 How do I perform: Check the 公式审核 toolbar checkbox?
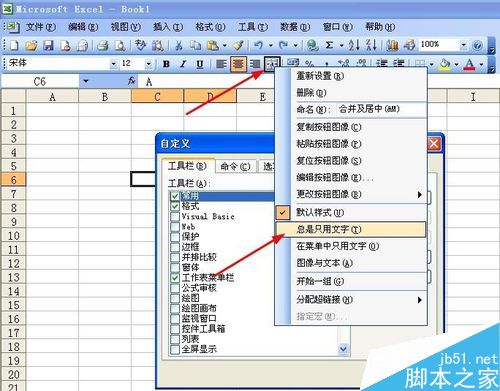point(175,288)
